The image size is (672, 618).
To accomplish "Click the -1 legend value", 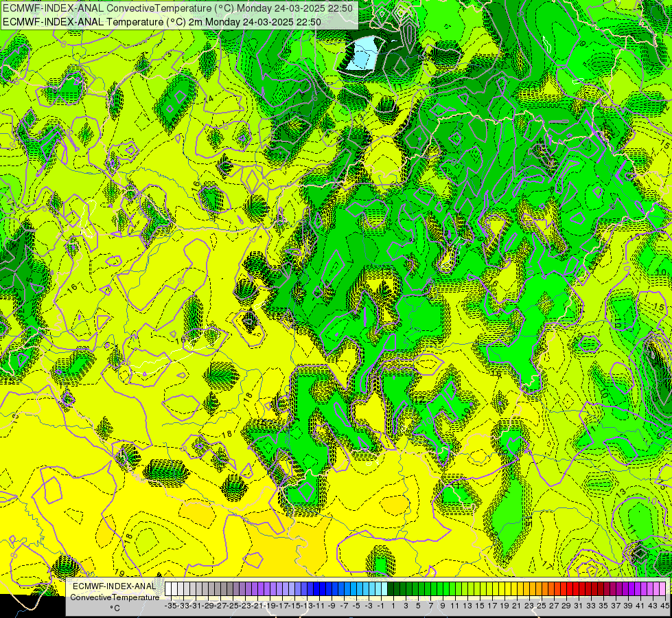I will [x=381, y=606].
